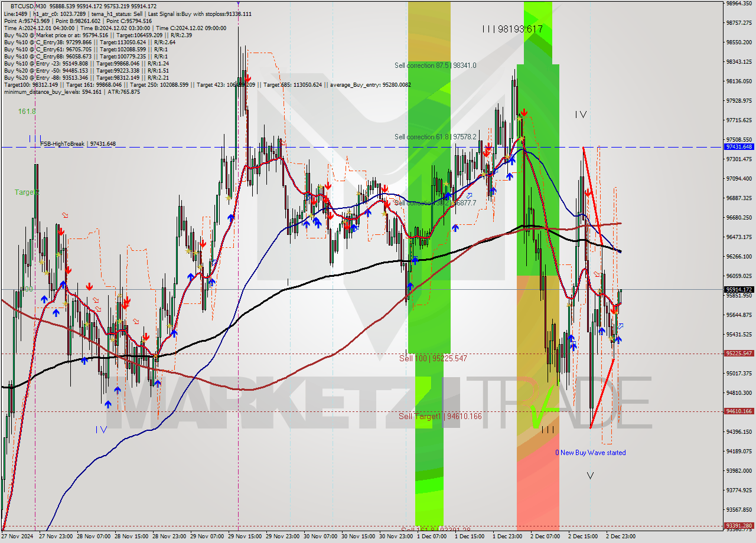Click the '27 Nov 2024' date on time axis
756x543 pixels.
pos(17,537)
